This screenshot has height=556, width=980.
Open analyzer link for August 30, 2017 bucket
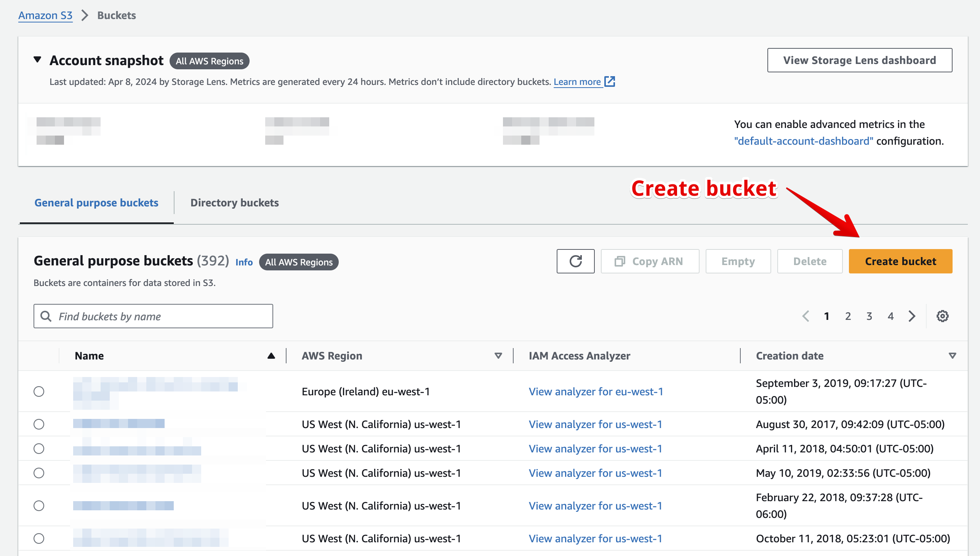tap(595, 424)
